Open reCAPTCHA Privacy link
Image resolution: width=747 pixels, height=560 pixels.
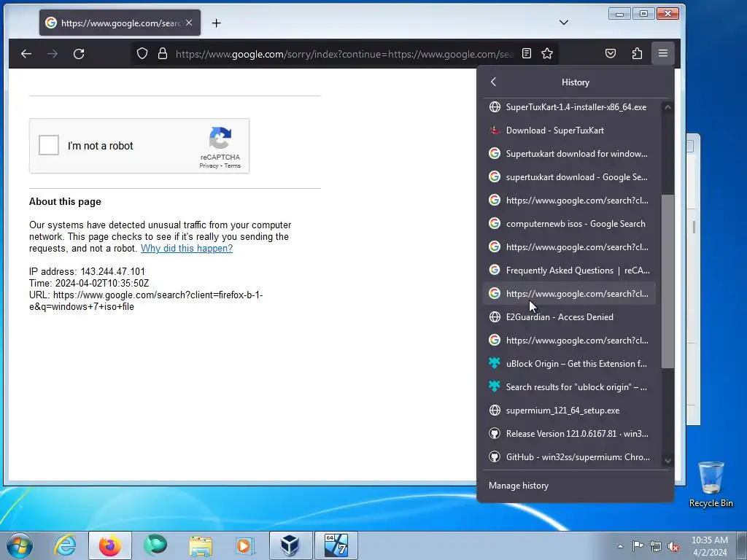pos(209,166)
